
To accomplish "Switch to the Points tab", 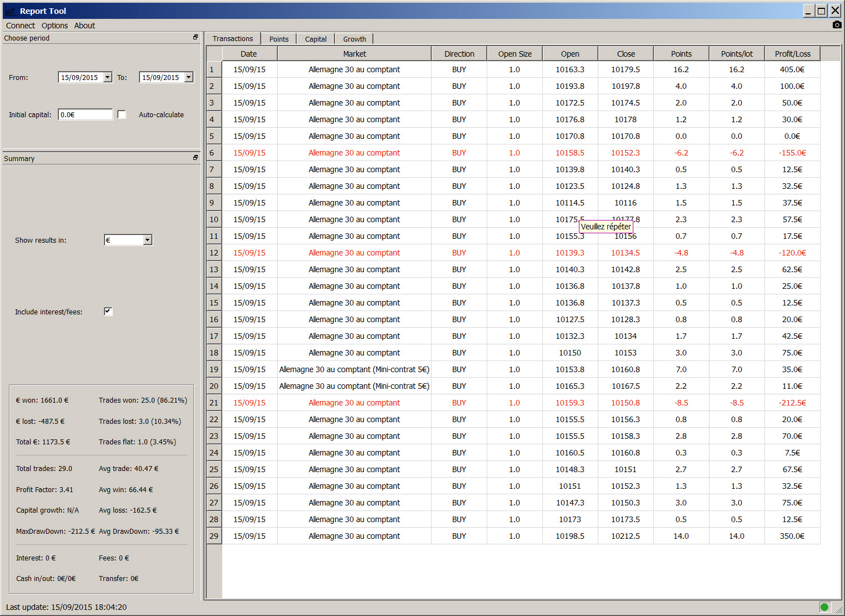I will click(x=279, y=39).
